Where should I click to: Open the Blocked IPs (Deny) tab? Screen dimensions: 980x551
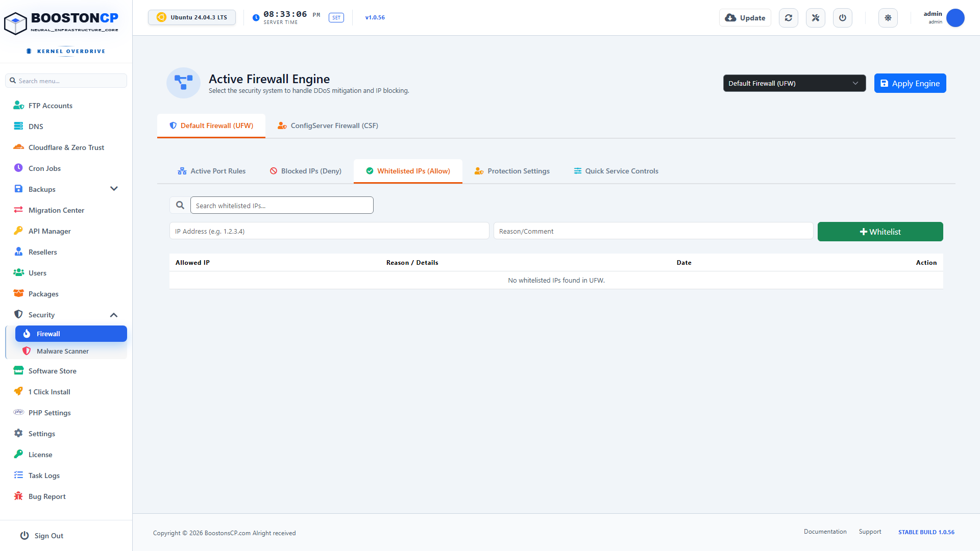(306, 171)
